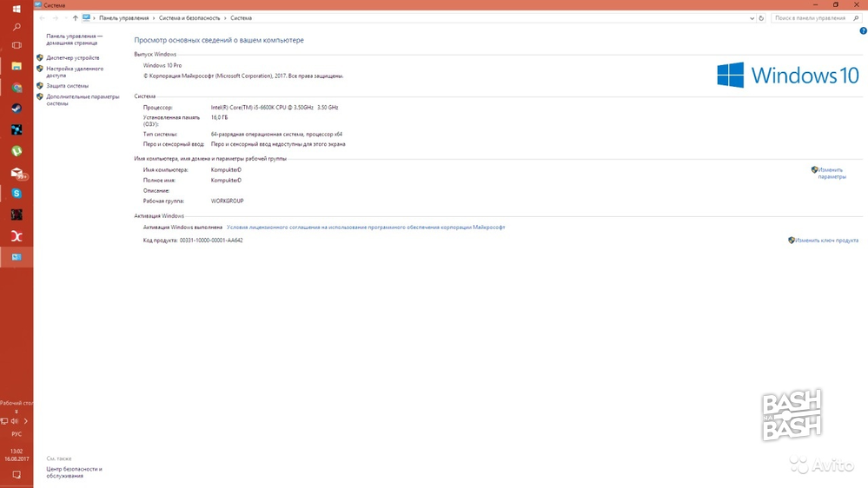Click the computer icon in the address bar
This screenshot has height=488, width=868.
click(x=86, y=17)
